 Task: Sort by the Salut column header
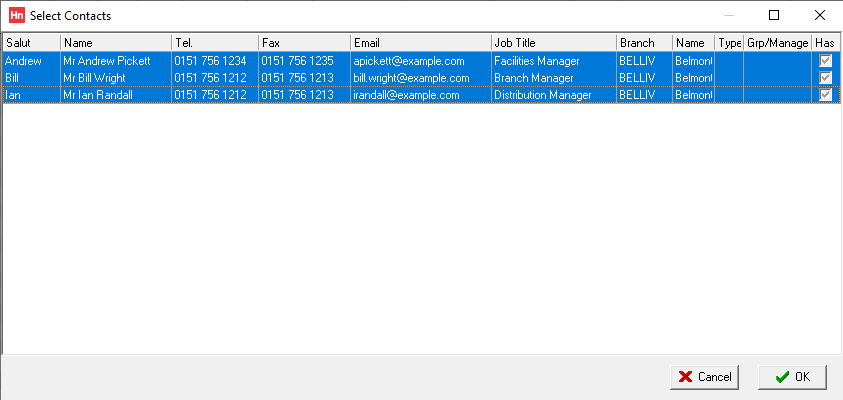pos(32,43)
